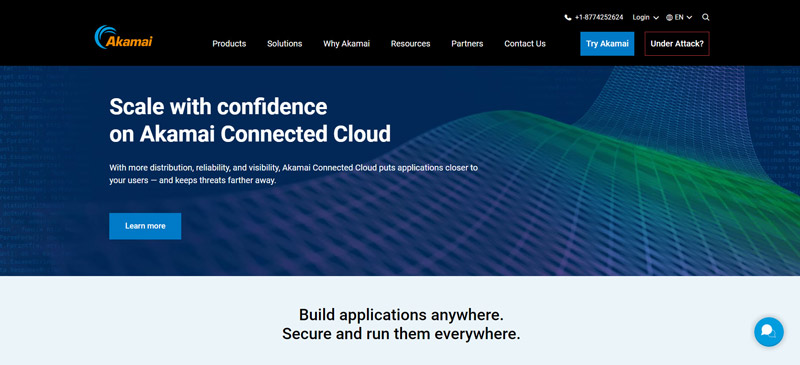The image size is (800, 365).
Task: Click the paragraph starting "With more distribution"
Action: point(293,174)
